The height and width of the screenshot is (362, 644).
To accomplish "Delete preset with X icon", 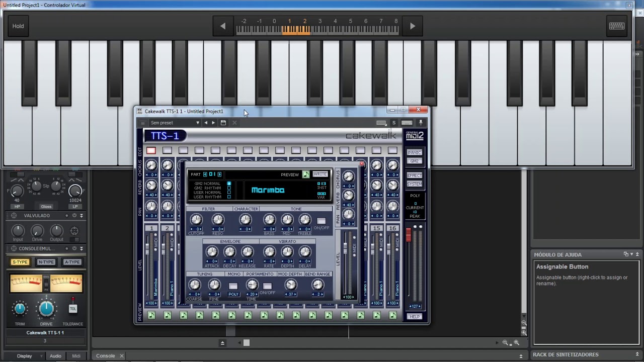I will pos(234,123).
